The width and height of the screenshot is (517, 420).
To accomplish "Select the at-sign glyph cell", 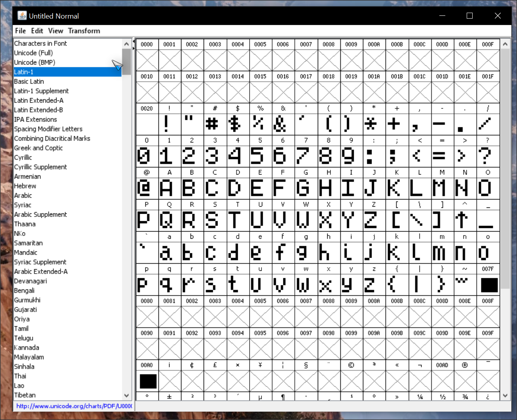I will (x=147, y=188).
